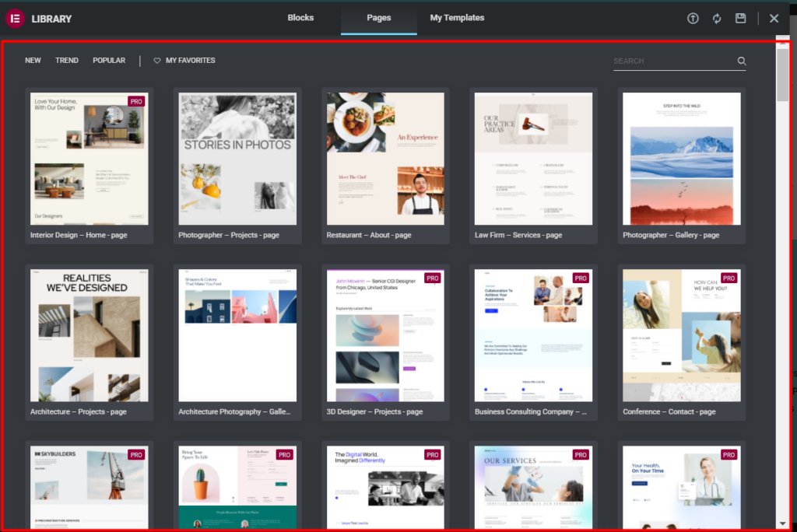797x532 pixels.
Task: Open the Our Services medical thumbnail
Action: point(533,488)
